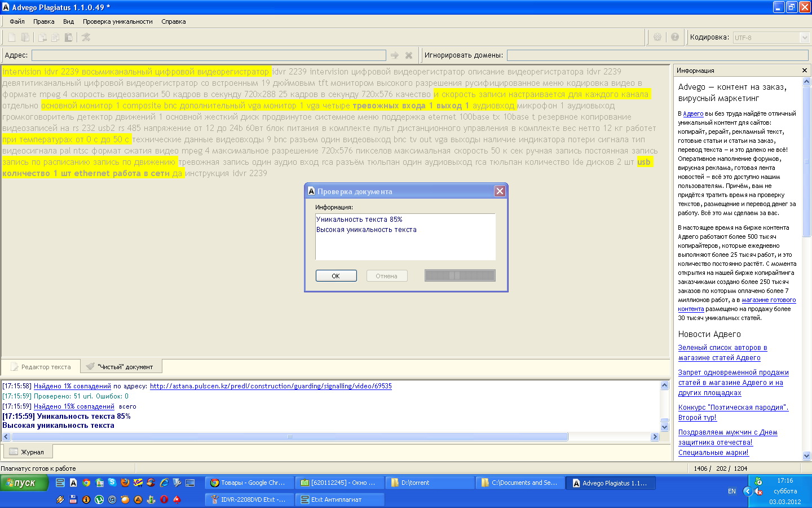Click log horizontal scroll right arrow

(x=655, y=436)
